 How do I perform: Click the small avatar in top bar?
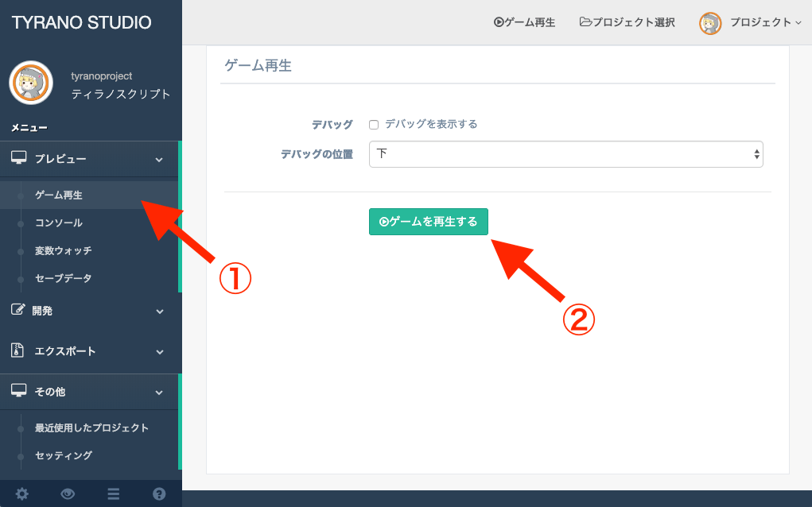710,23
